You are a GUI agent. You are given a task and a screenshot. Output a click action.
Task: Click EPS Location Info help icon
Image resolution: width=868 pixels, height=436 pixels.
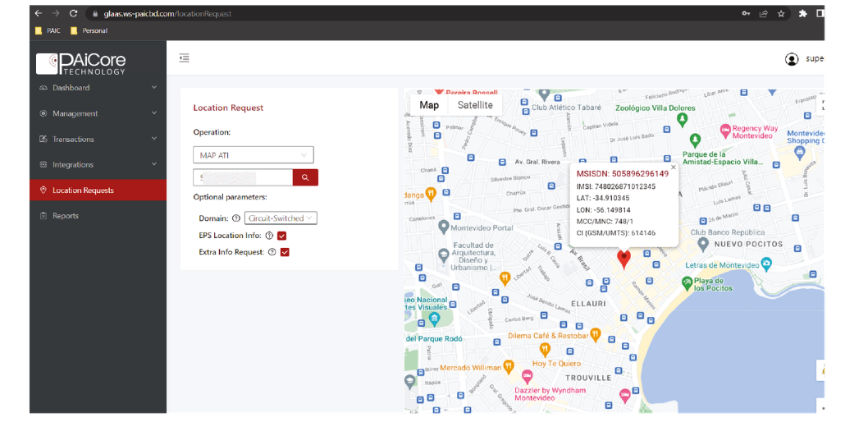tap(269, 236)
